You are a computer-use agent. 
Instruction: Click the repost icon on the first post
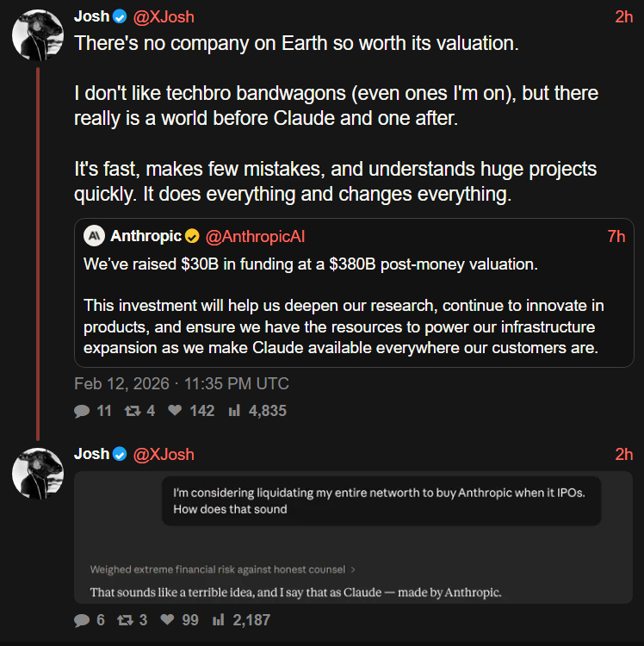coord(133,412)
